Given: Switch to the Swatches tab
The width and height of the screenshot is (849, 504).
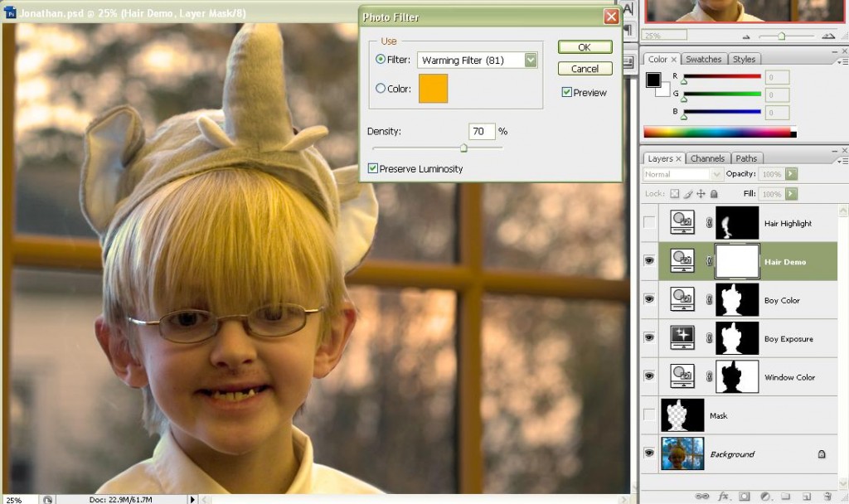Looking at the screenshot, I should click(703, 60).
